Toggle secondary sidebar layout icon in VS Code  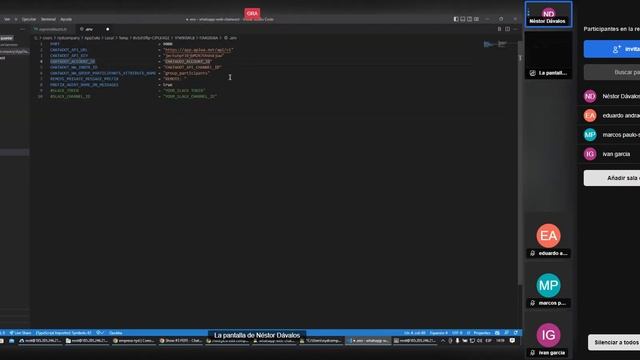tap(469, 19)
